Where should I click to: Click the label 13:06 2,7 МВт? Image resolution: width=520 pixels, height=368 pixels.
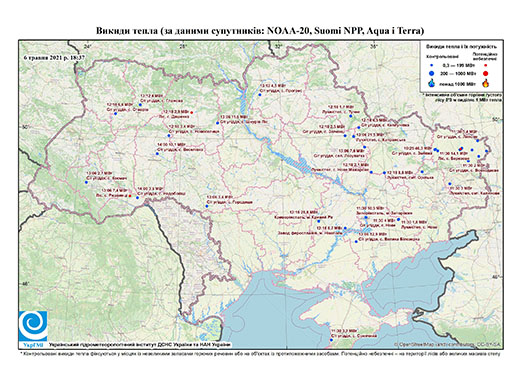(99, 173)
